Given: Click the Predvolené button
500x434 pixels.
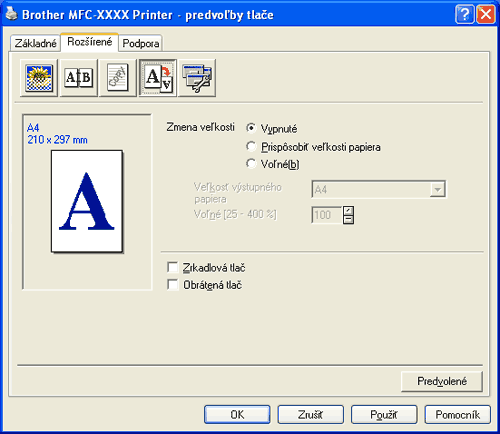Looking at the screenshot, I should pos(442,381).
